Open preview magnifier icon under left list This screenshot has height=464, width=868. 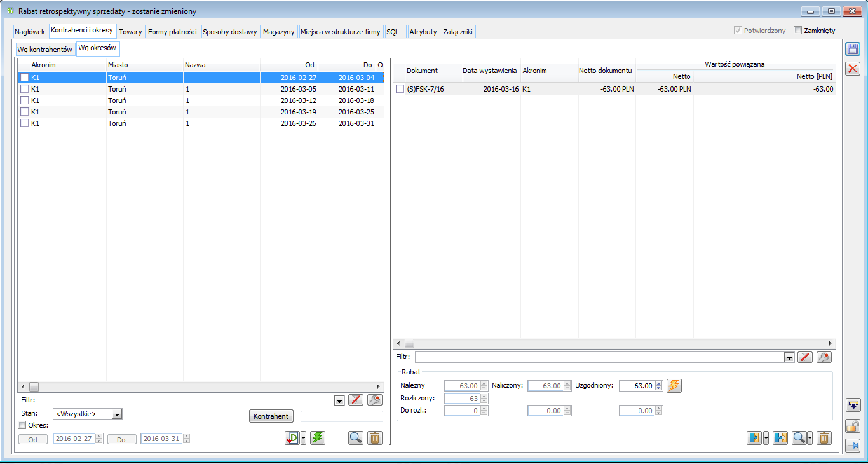tap(356, 438)
